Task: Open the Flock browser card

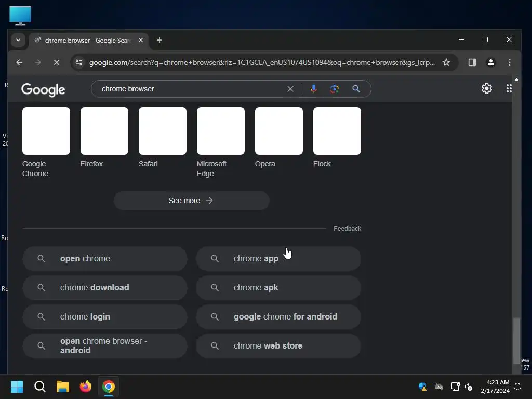Action: pos(337,138)
